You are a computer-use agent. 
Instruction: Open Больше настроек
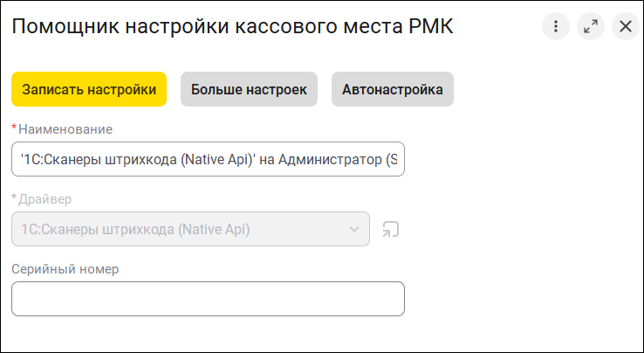[x=249, y=89]
